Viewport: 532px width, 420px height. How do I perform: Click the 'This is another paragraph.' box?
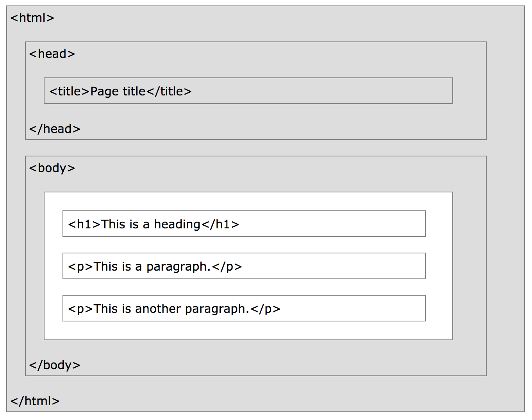[x=244, y=308]
